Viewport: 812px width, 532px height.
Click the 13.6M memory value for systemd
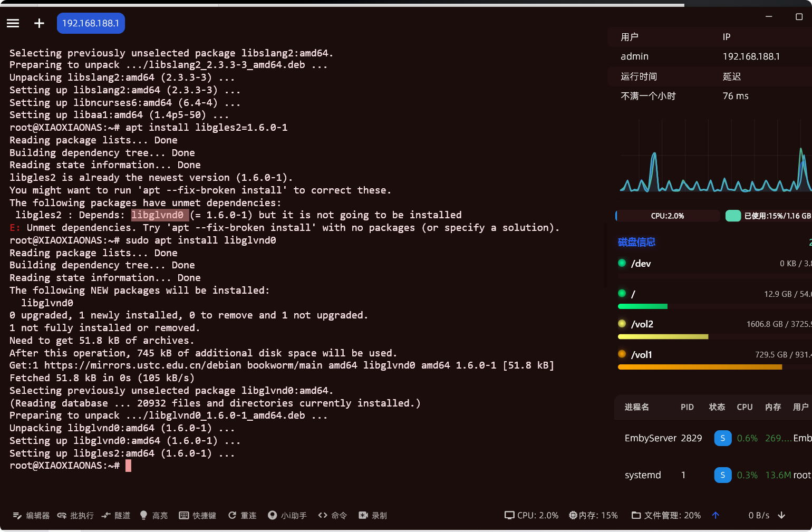pyautogui.click(x=778, y=475)
